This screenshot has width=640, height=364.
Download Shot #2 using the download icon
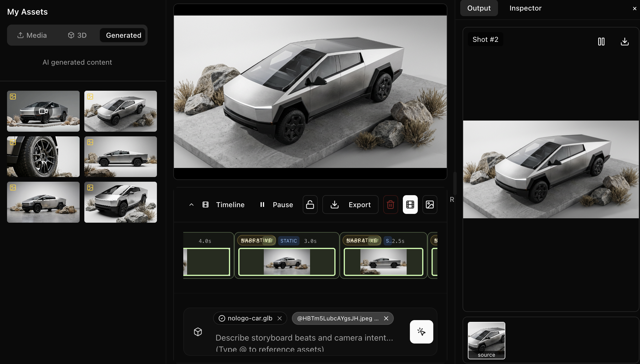click(x=624, y=42)
